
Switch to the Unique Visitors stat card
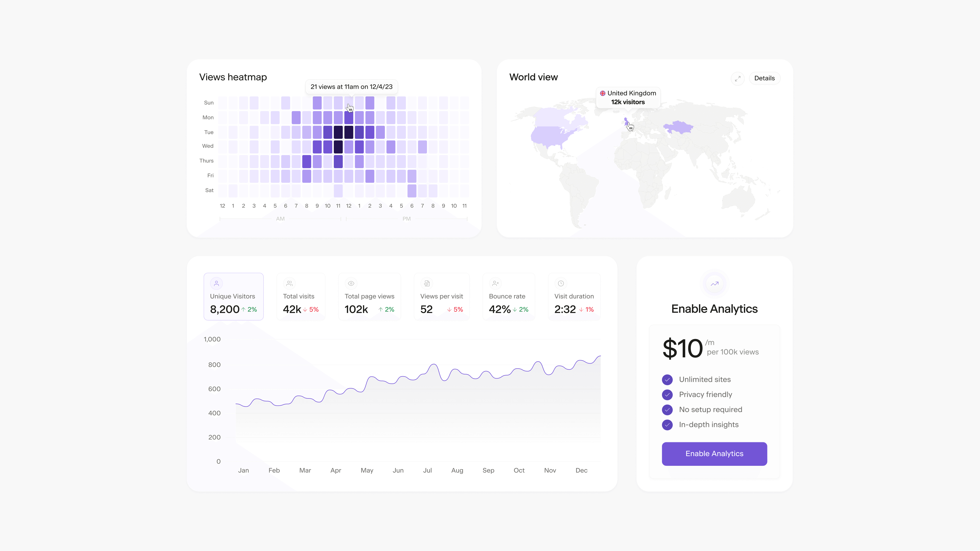(x=233, y=296)
